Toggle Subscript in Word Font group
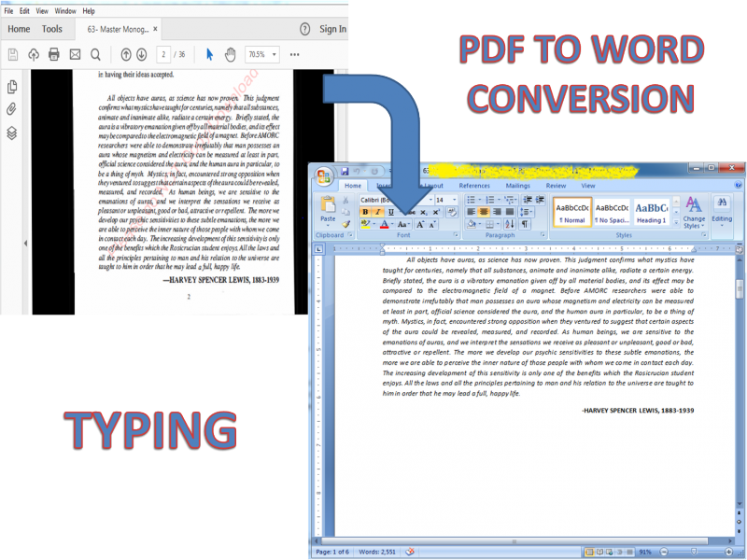The height and width of the screenshot is (560, 747). pyautogui.click(x=424, y=213)
